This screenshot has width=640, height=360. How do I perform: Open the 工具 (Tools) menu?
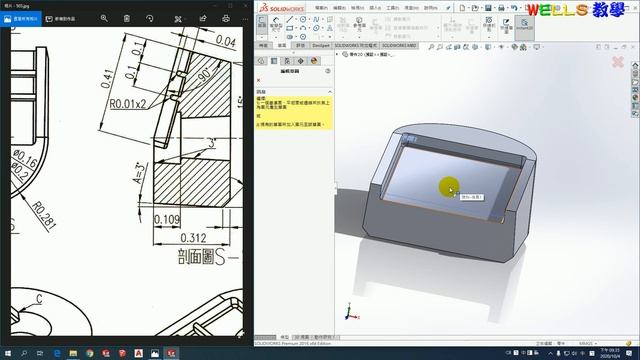click(393, 8)
